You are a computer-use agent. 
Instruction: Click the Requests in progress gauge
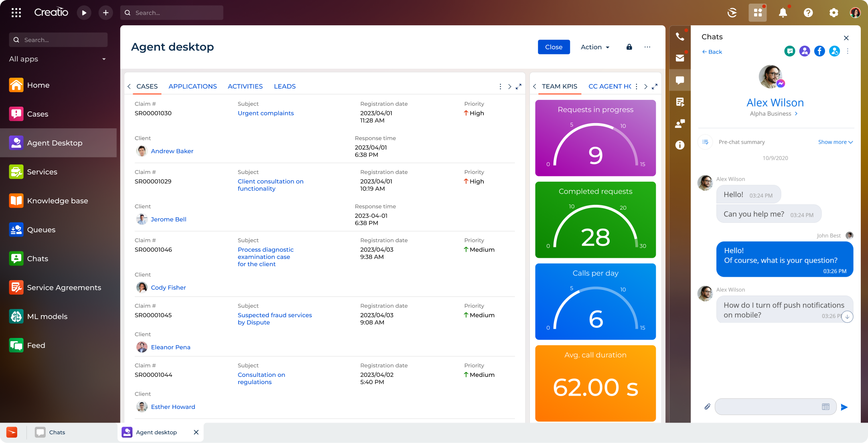pyautogui.click(x=595, y=138)
